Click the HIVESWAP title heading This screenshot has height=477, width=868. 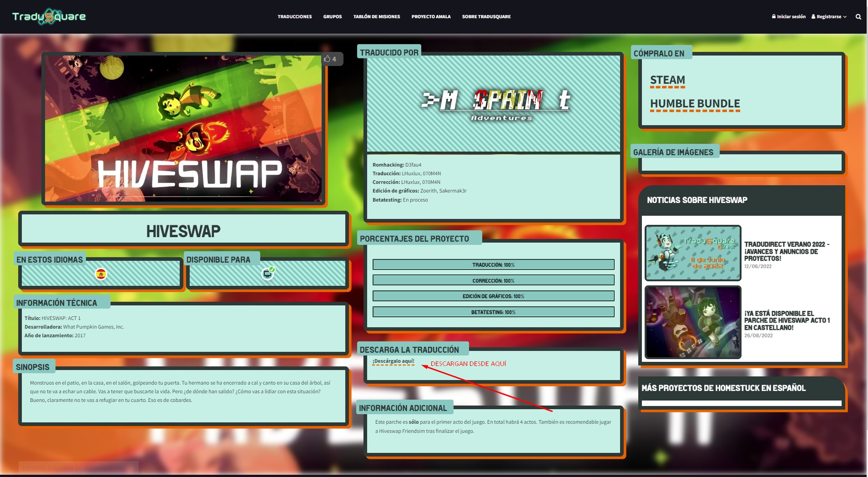pos(183,231)
